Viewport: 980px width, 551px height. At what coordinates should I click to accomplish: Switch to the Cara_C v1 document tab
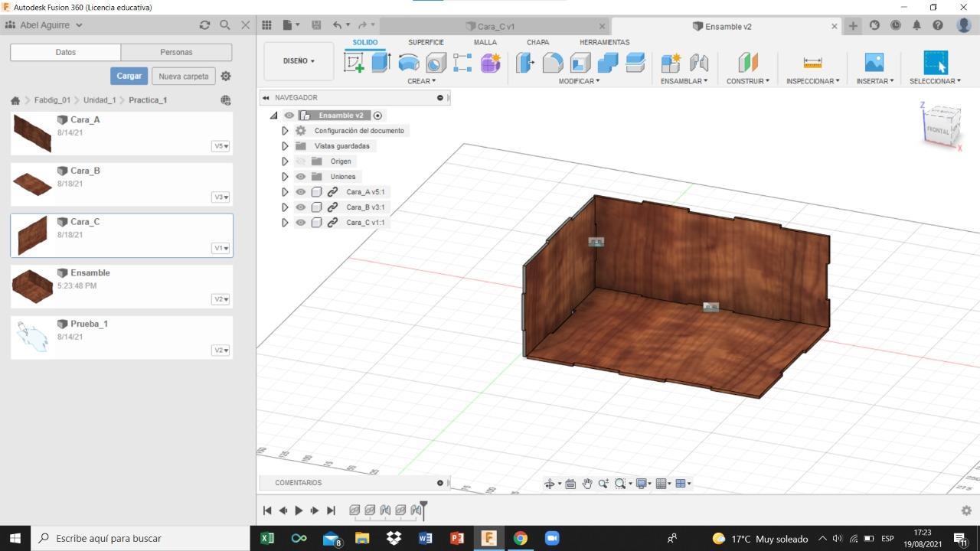pos(495,26)
